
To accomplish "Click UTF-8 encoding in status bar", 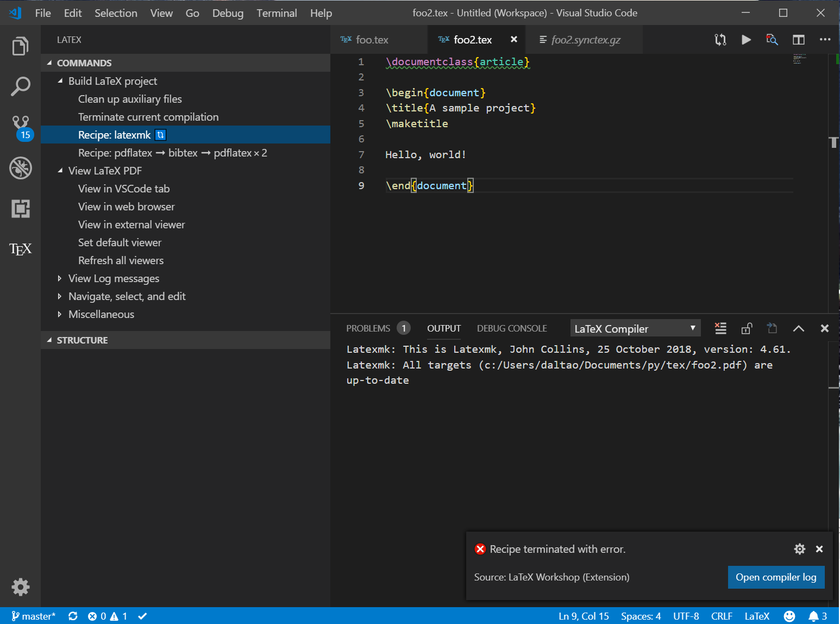I will 686,616.
